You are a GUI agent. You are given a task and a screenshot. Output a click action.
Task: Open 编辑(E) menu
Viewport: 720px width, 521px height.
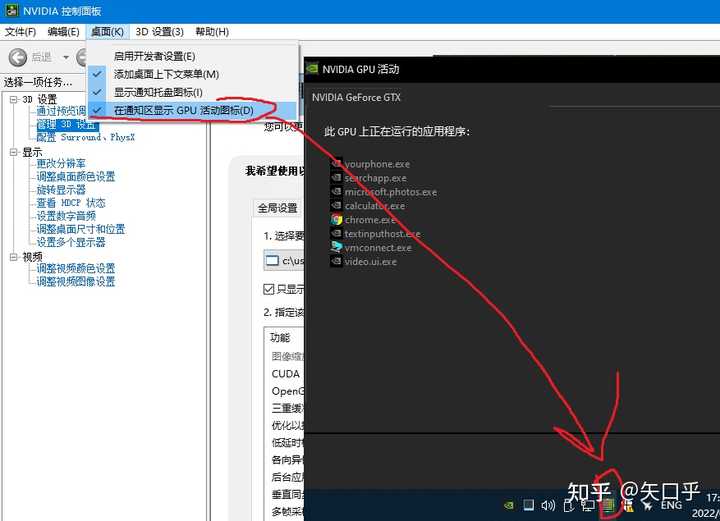coord(63,32)
